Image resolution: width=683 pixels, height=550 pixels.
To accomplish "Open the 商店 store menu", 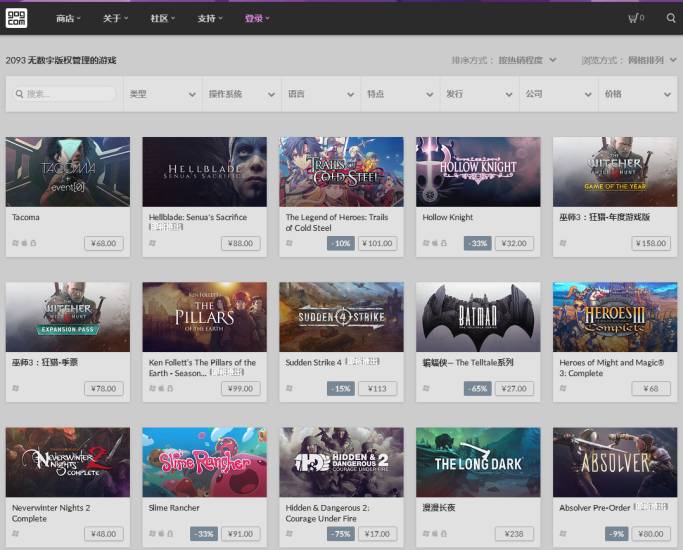I will (x=69, y=18).
